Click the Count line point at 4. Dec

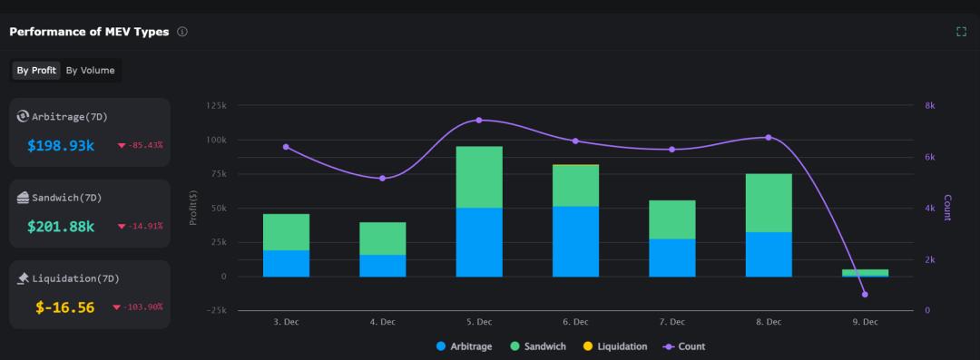click(383, 178)
